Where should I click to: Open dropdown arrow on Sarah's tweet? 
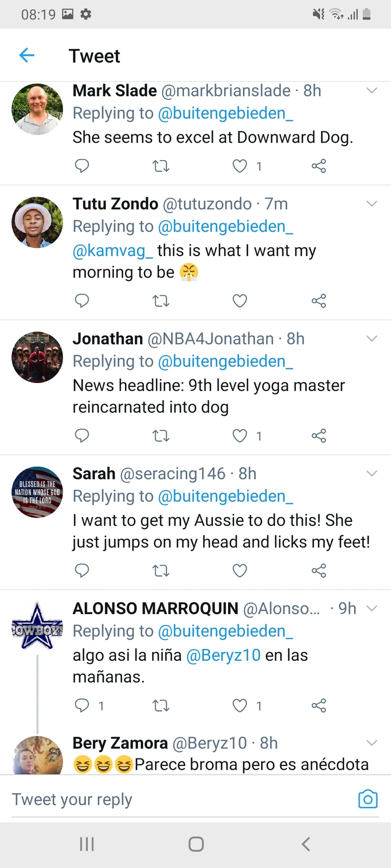tap(372, 474)
